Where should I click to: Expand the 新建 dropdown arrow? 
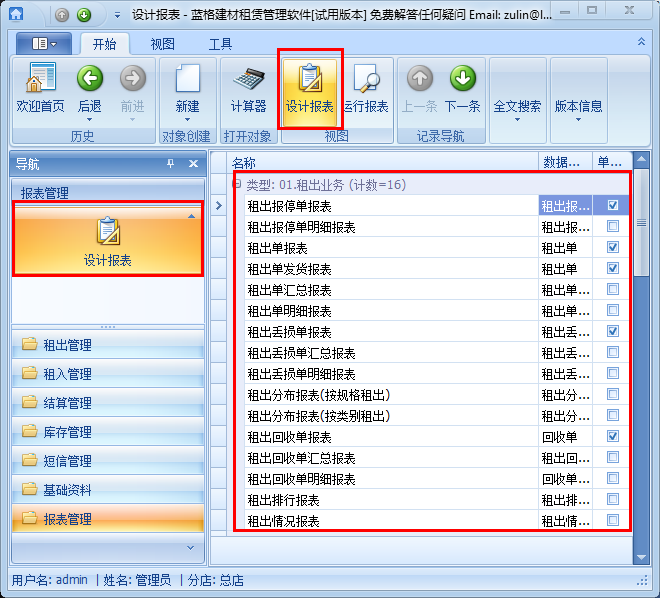[187, 120]
